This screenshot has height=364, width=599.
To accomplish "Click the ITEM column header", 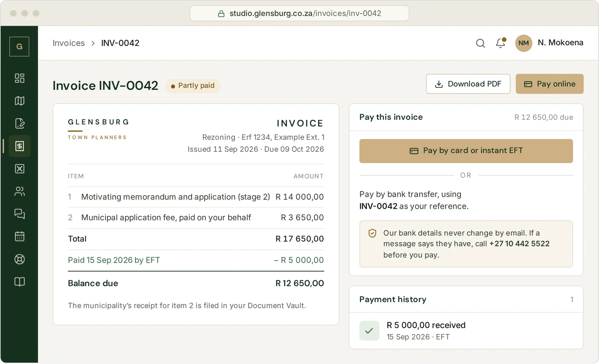I will [x=76, y=176].
